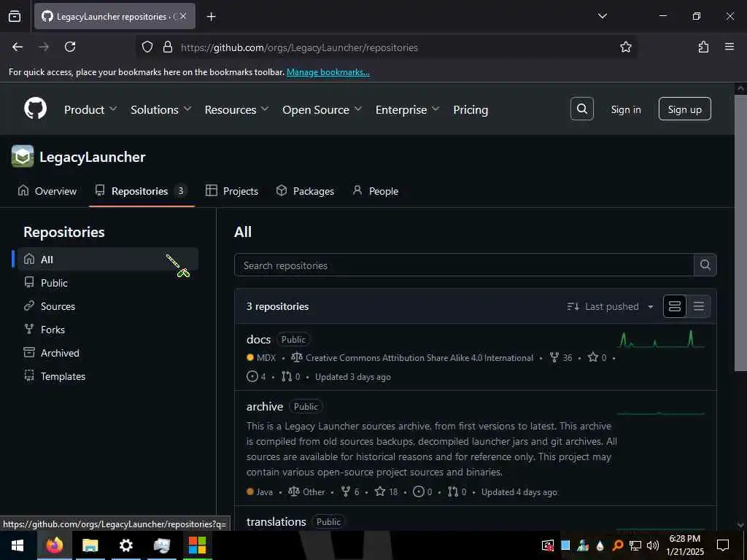Open the Windows Start menu
This screenshot has width=747, height=560.
[x=18, y=545]
